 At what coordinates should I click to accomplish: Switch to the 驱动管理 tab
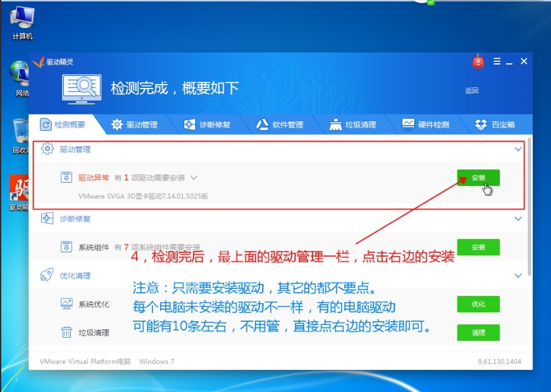pos(134,125)
